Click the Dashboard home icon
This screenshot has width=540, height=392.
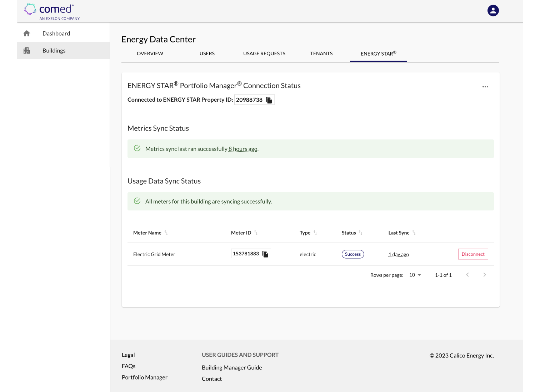click(27, 34)
